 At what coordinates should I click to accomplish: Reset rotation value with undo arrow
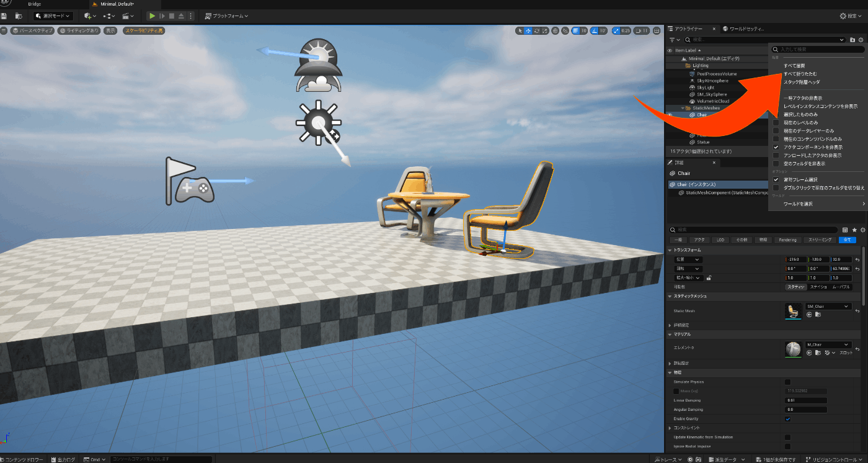(857, 269)
